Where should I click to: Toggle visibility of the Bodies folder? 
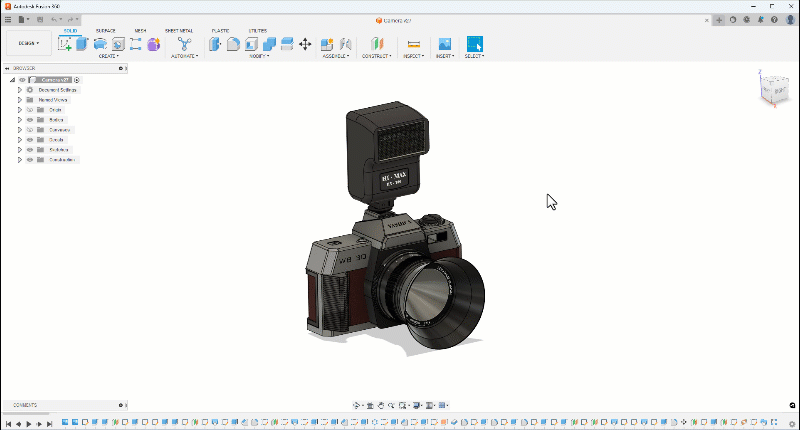[x=30, y=120]
